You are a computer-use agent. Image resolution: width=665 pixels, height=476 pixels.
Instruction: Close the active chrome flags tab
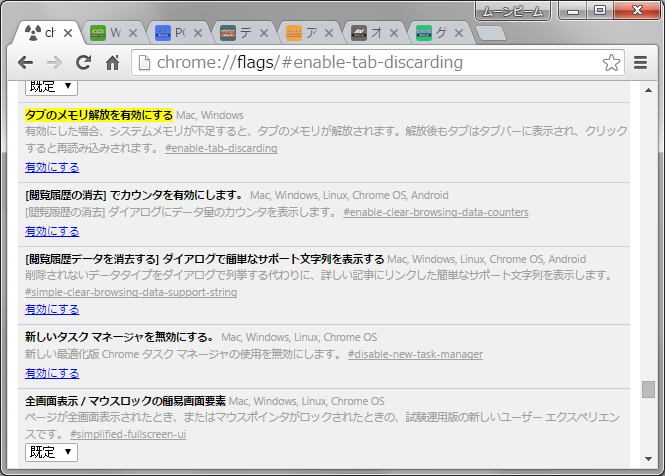(x=68, y=33)
